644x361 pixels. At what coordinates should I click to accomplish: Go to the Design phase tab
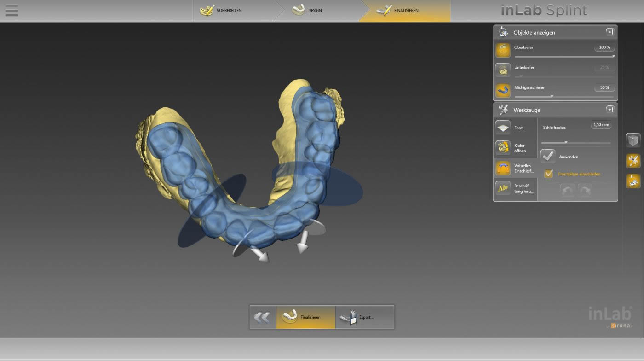click(317, 11)
